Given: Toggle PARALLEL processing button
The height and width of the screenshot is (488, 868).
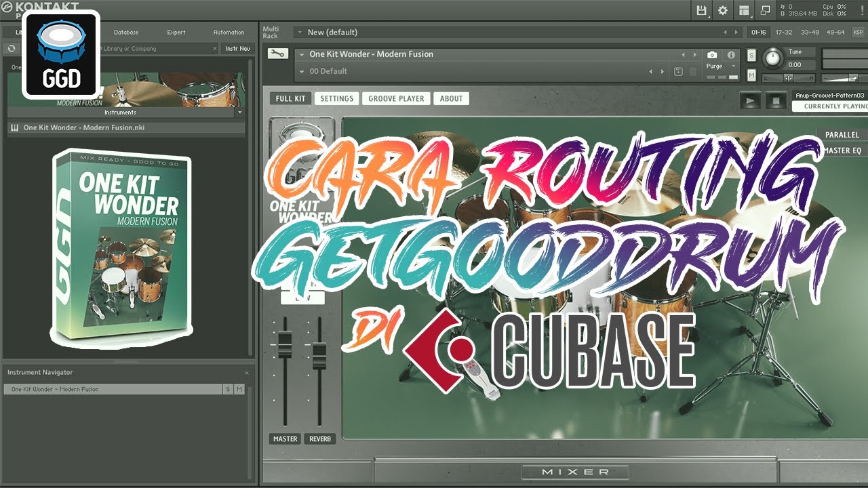Looking at the screenshot, I should 842,135.
